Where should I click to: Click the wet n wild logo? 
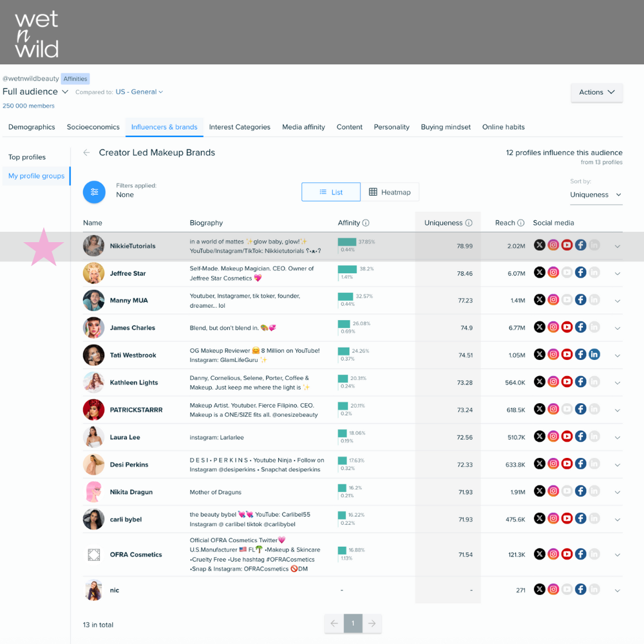coord(37,33)
